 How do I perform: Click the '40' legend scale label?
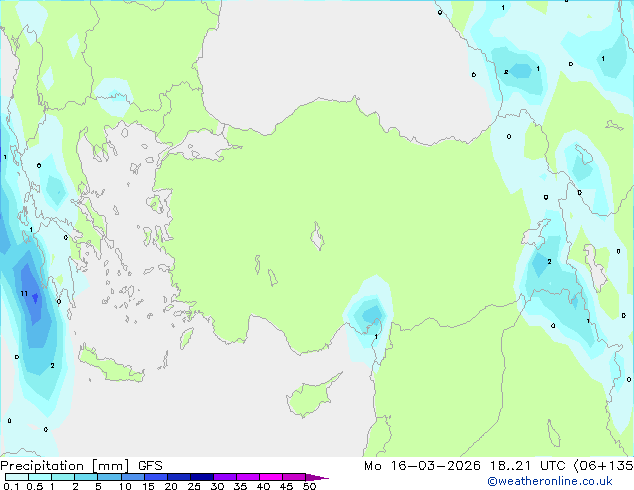pos(263,486)
